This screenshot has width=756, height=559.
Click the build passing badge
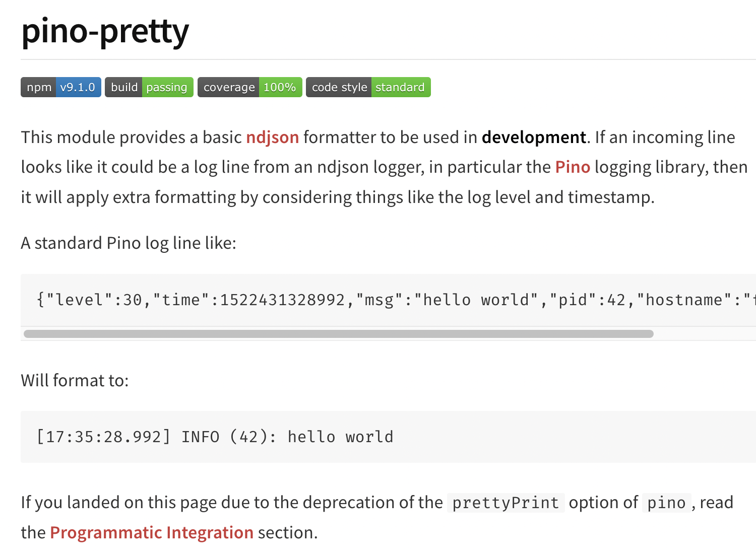pyautogui.click(x=148, y=87)
